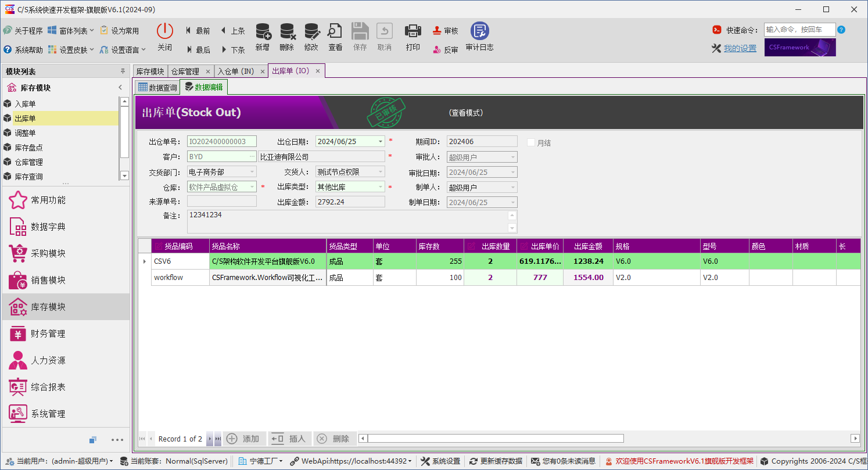Open the 出库类型 dropdown
The width and height of the screenshot is (868, 470).
pyautogui.click(x=380, y=187)
